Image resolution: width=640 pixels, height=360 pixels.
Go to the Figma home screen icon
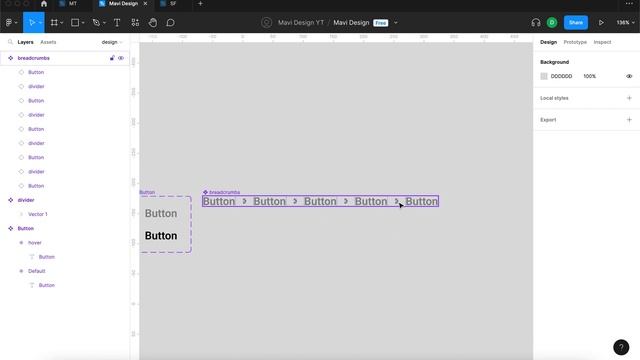coord(44,4)
